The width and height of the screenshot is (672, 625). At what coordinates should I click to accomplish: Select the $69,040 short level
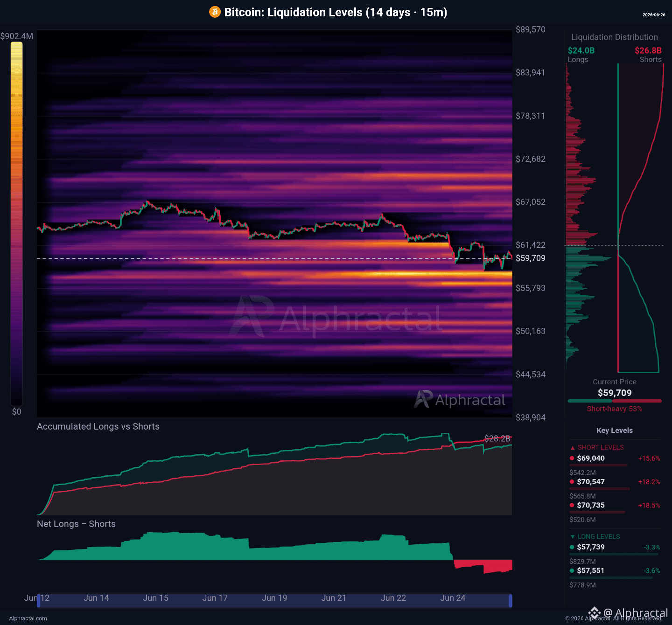(591, 458)
